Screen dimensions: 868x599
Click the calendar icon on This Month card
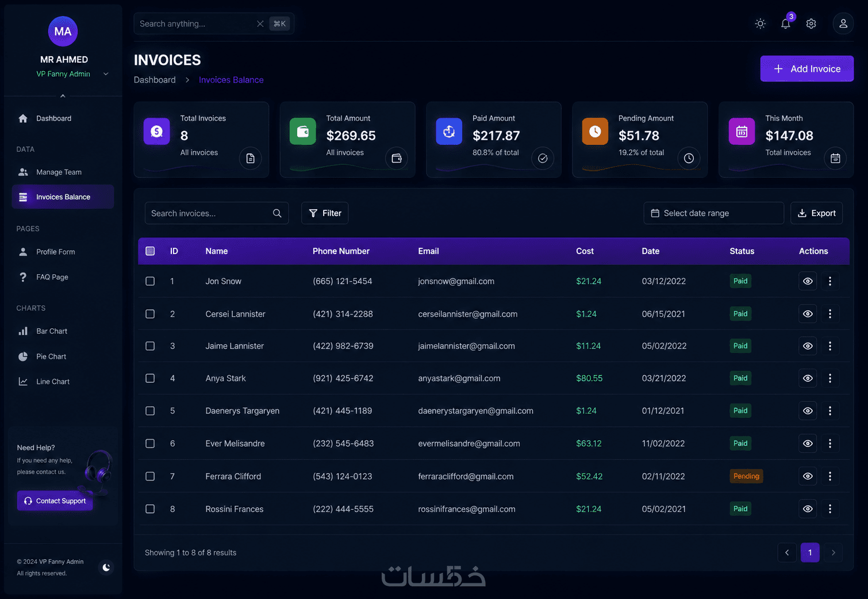pos(835,158)
